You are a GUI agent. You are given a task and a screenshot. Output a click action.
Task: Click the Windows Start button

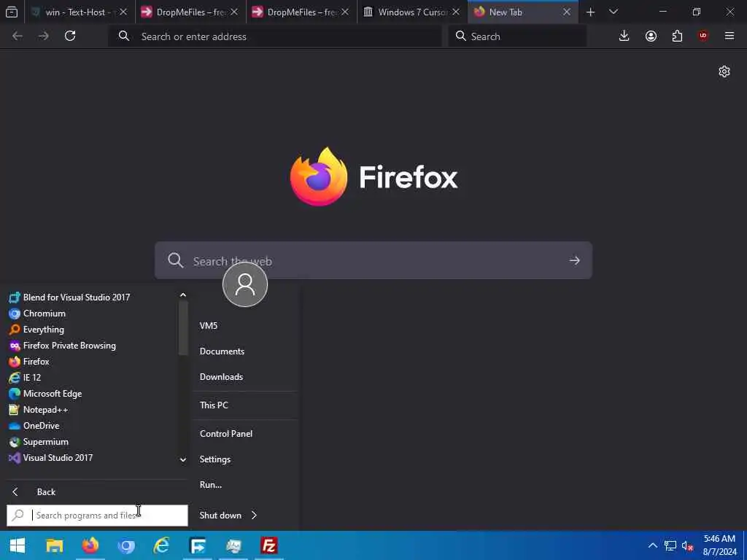click(x=18, y=545)
